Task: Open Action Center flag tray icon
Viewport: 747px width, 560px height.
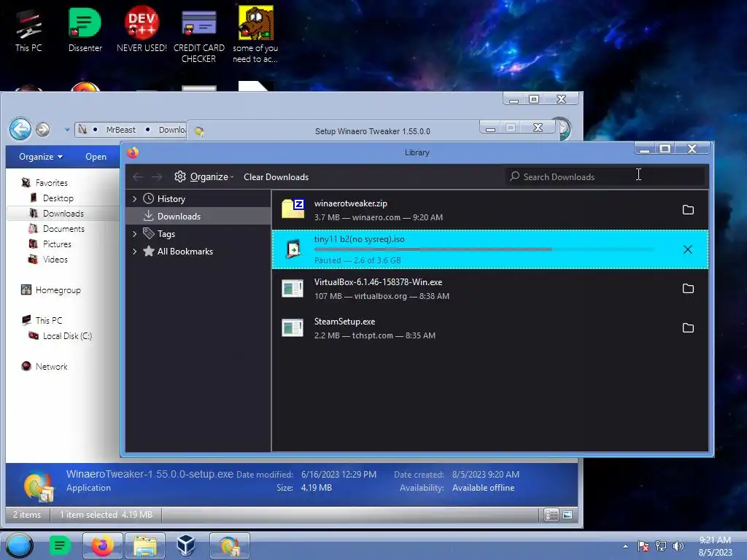Action: click(643, 546)
